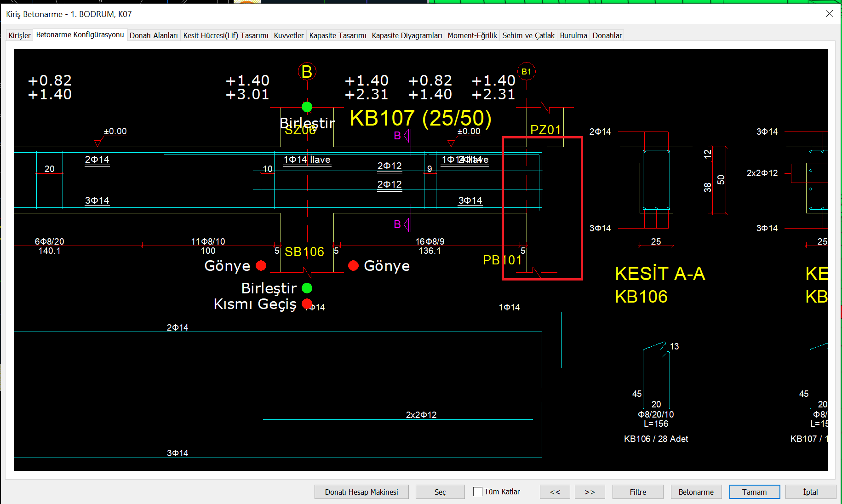Switch to the Kuvvetler tab
Screen dimensions: 842x504
pos(289,35)
